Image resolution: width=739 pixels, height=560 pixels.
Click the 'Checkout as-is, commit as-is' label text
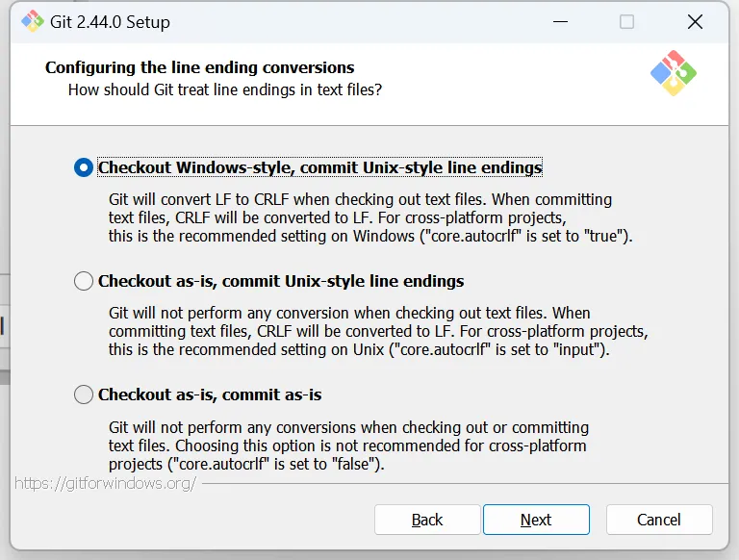pyautogui.click(x=210, y=395)
